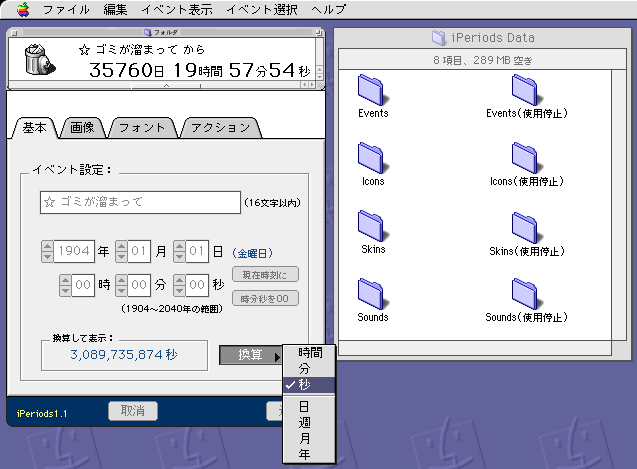The width and height of the screenshot is (637, 469).
Task: Choose 年 from the conversion menu
Action: [x=309, y=454]
